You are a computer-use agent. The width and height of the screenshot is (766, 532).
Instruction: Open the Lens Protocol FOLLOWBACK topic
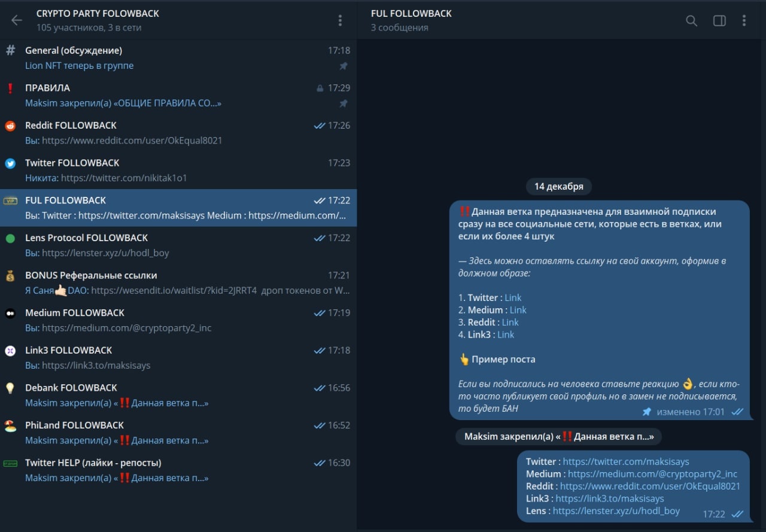[x=178, y=245]
